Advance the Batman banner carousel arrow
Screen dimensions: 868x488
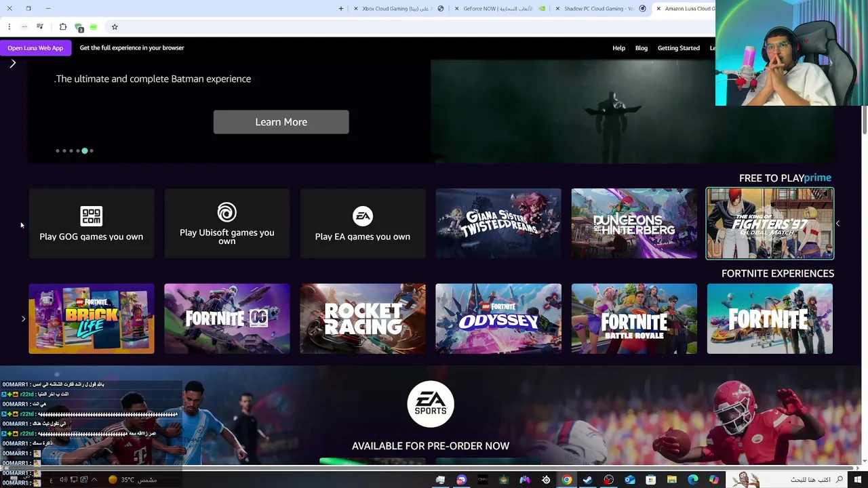pyautogui.click(x=13, y=64)
